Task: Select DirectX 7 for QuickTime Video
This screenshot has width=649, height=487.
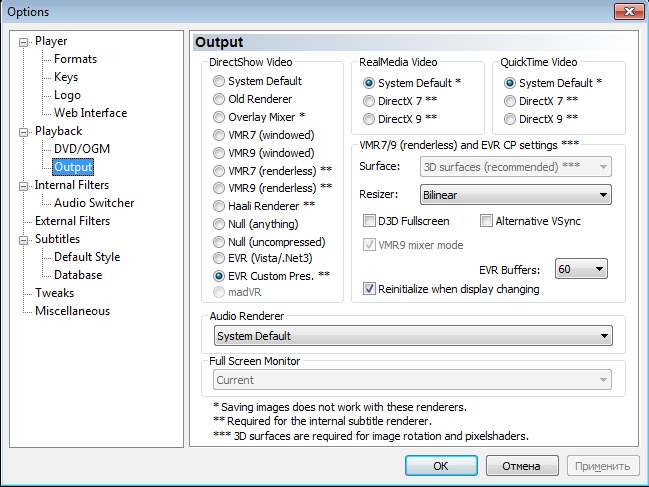Action: [510, 101]
